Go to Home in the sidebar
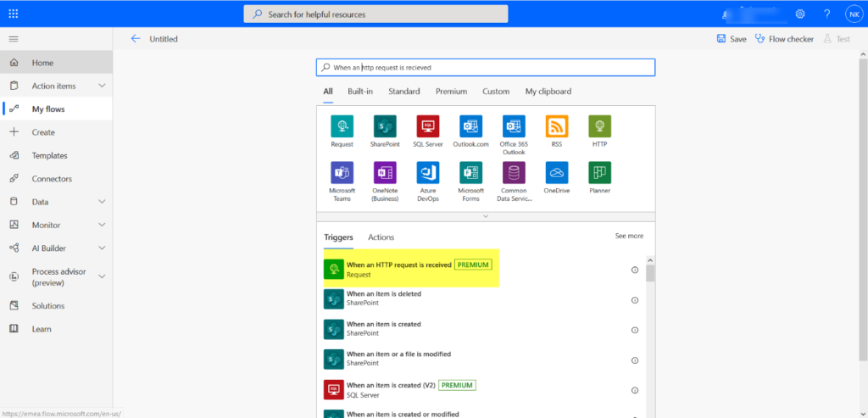 coord(57,63)
